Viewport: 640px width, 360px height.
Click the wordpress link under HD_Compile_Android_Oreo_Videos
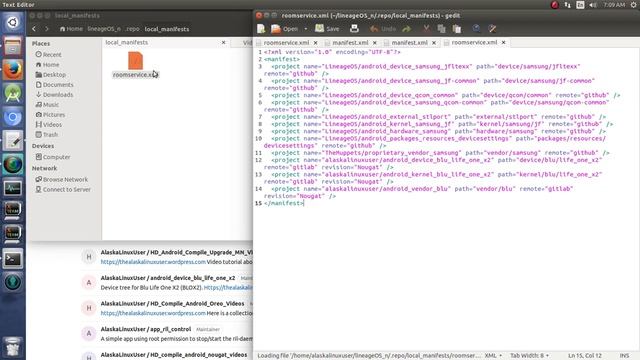[x=153, y=313]
